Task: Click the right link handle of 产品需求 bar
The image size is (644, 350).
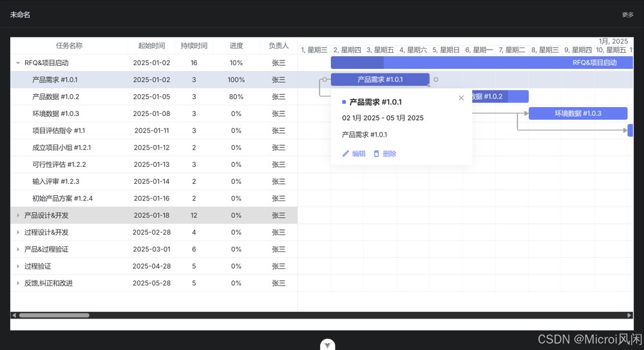Action: [x=436, y=79]
